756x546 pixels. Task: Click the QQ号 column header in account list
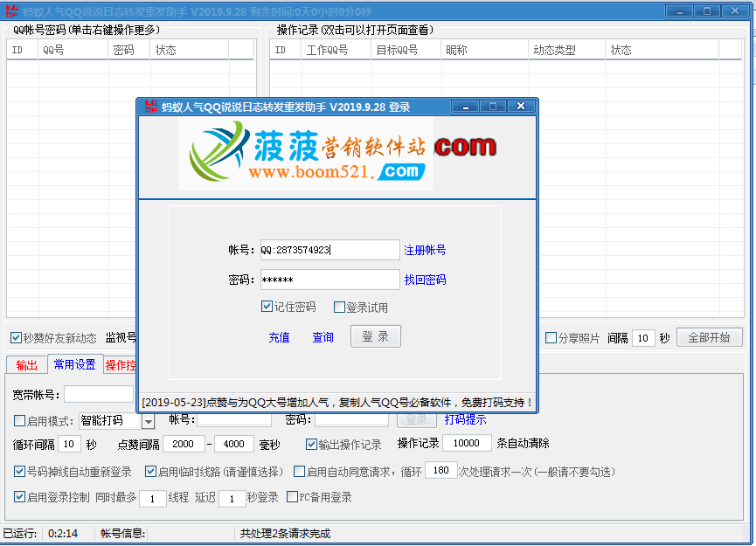click(x=73, y=50)
